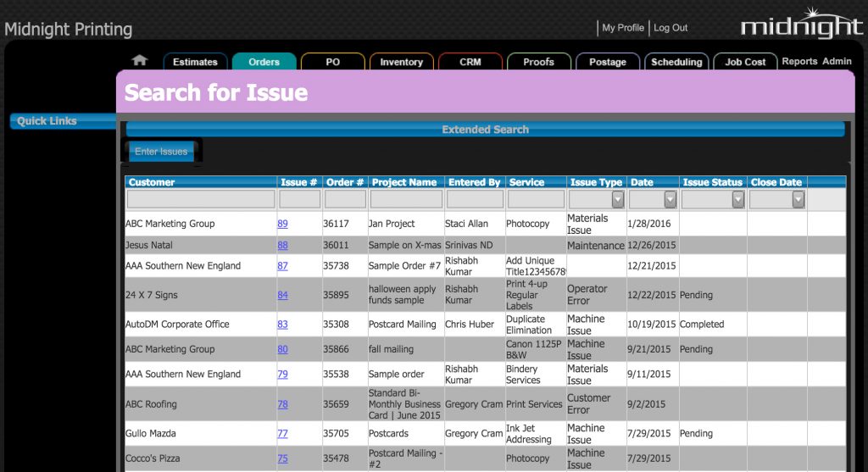Open the Inventory tab

pos(401,62)
